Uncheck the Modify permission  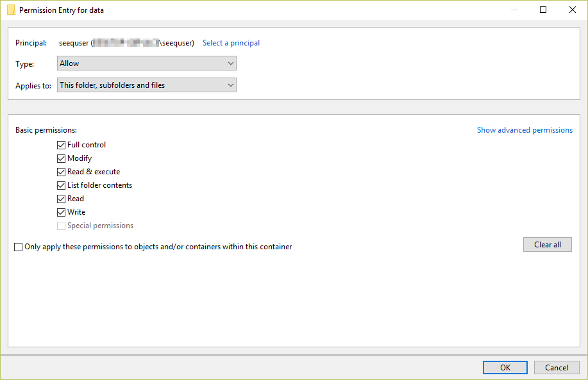[61, 158]
